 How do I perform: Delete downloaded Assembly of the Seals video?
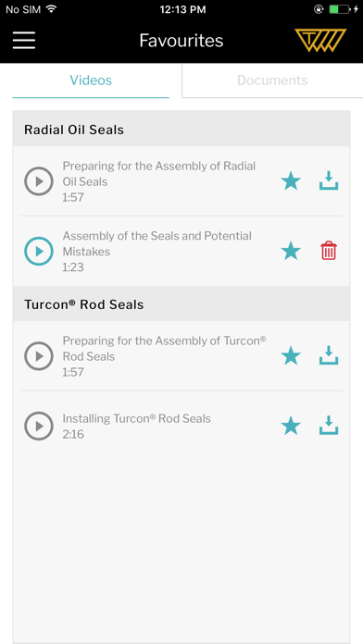329,251
